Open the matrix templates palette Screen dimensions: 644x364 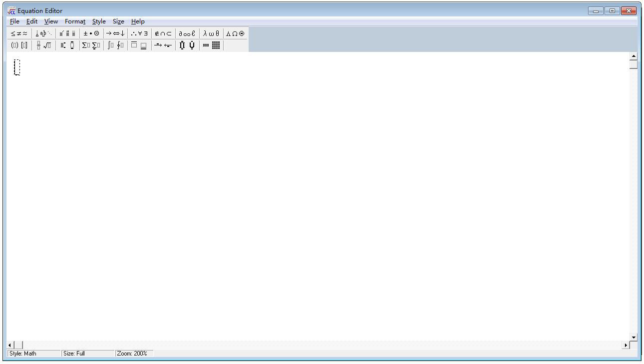click(x=216, y=45)
